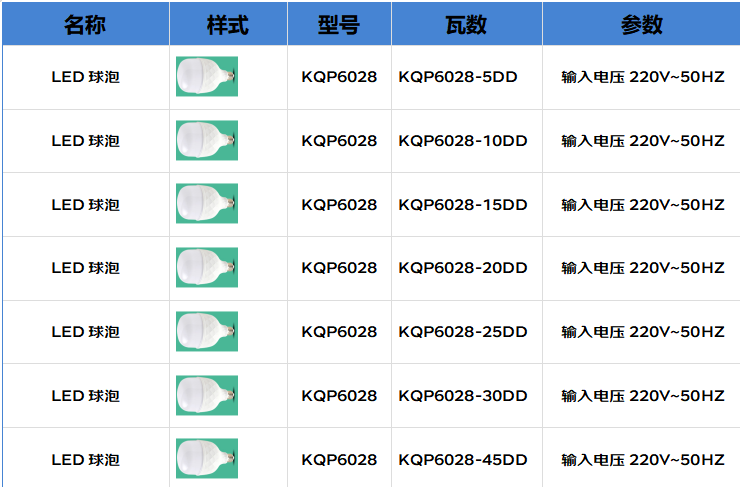
Task: Click the 样式 column header
Action: [x=228, y=24]
